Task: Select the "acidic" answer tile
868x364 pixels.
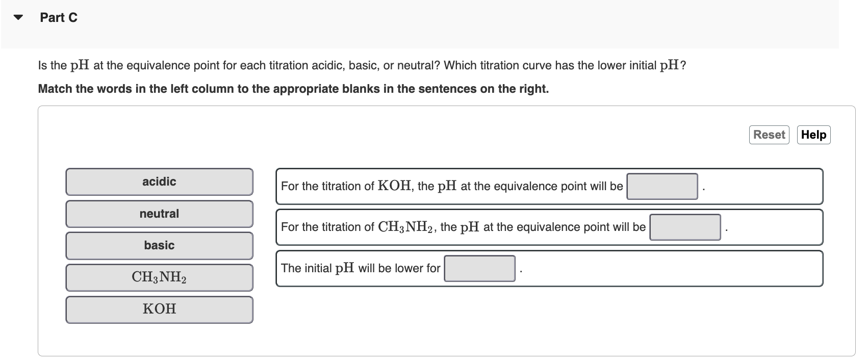Action: (159, 181)
